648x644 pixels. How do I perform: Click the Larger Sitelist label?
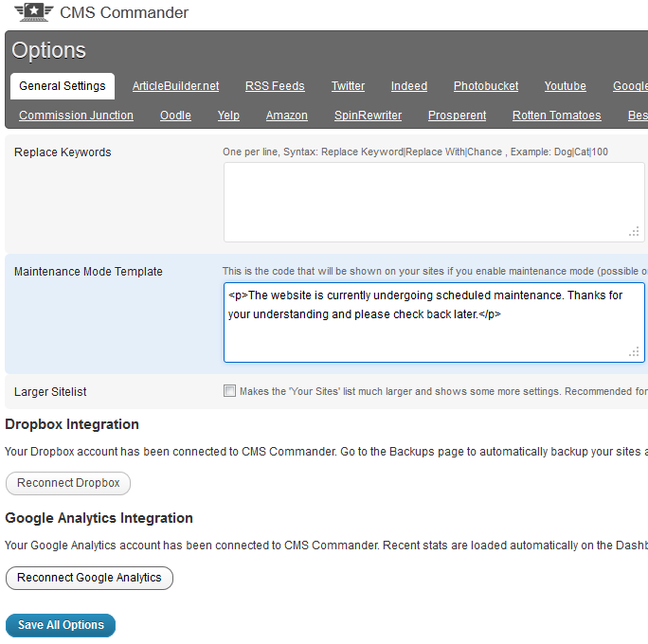point(50,391)
